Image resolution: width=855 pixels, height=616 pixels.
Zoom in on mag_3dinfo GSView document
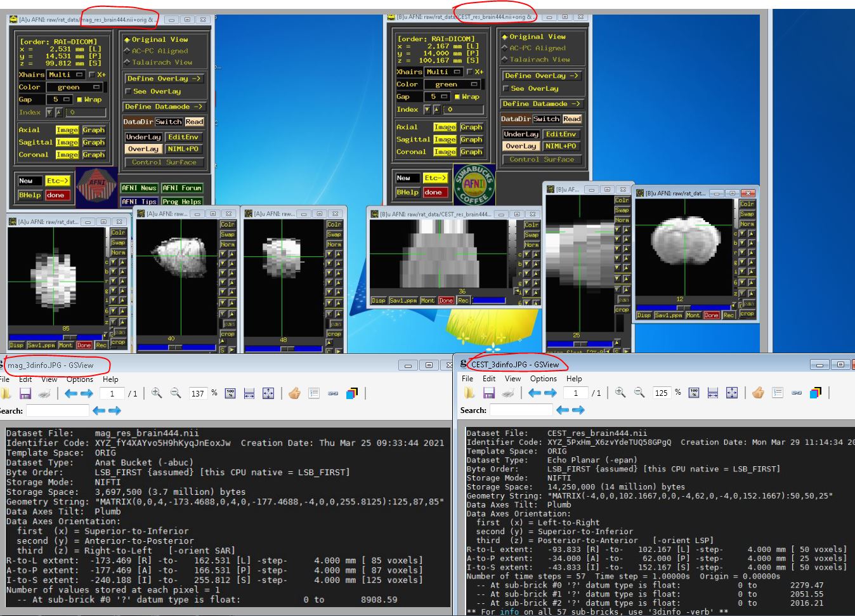pyautogui.click(x=157, y=393)
